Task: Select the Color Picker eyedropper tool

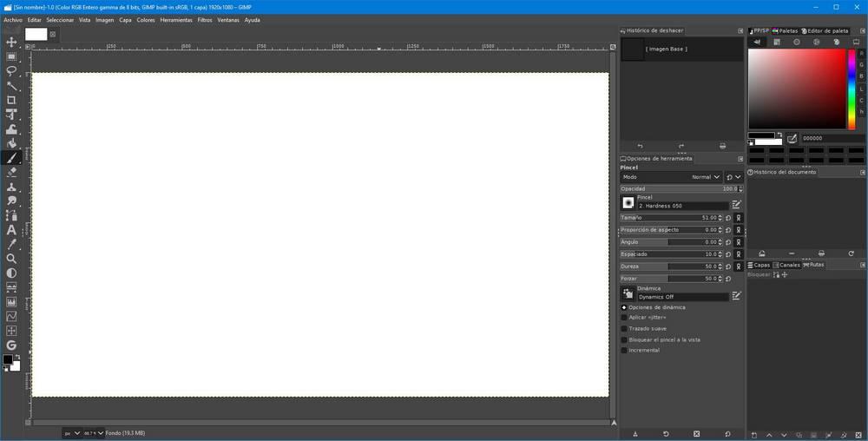Action: tap(11, 244)
